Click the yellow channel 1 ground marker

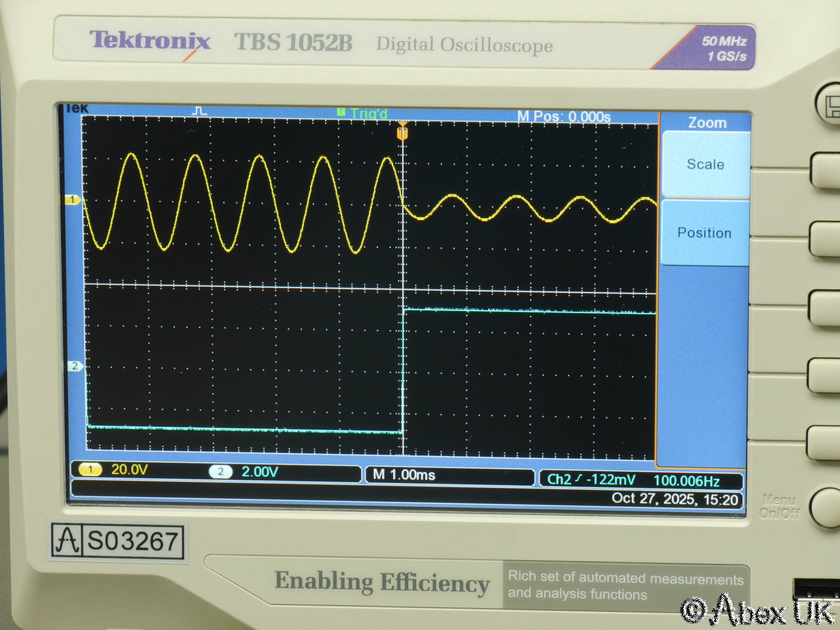tap(72, 199)
